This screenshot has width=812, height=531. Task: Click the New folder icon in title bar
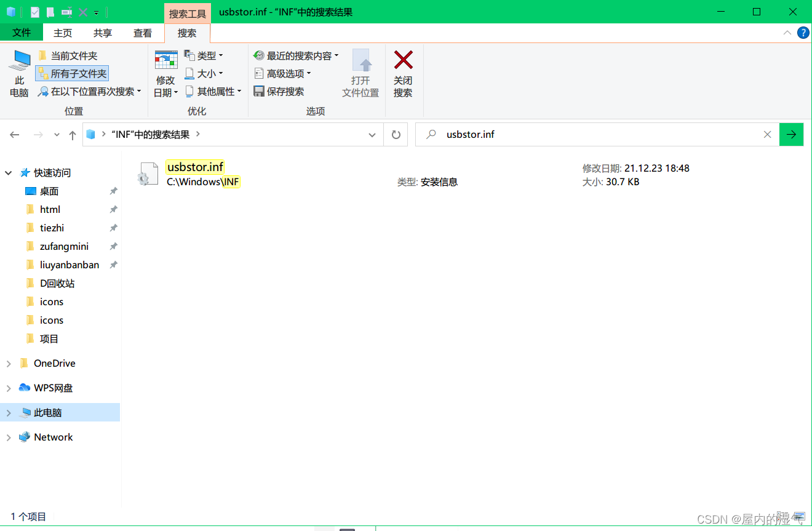[x=50, y=12]
